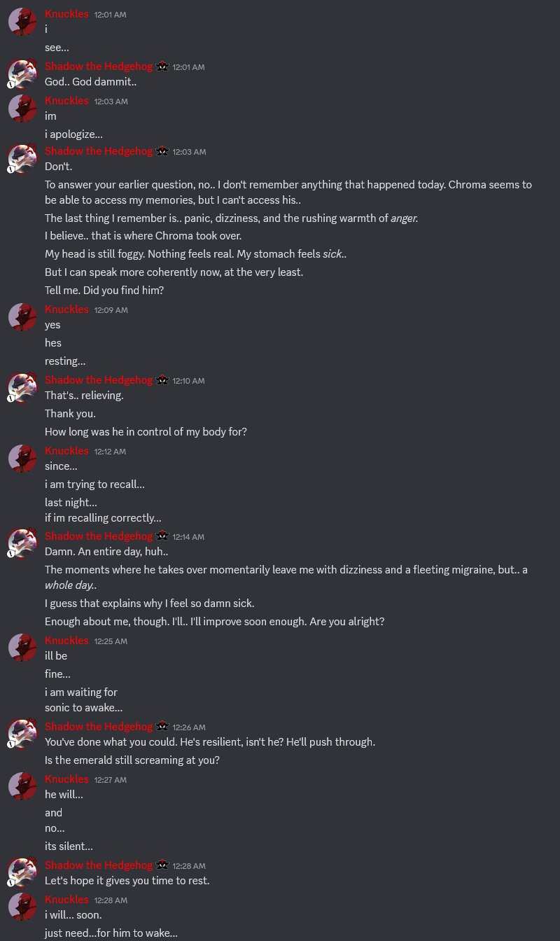Click the message "Tell me. Did you find him?"
The image size is (560, 941).
pos(104,291)
